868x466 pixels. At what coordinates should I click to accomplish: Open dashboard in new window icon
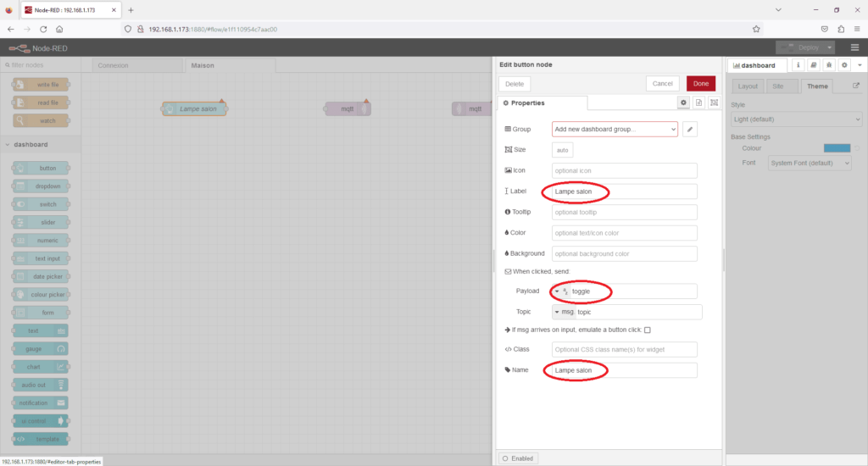click(x=855, y=86)
